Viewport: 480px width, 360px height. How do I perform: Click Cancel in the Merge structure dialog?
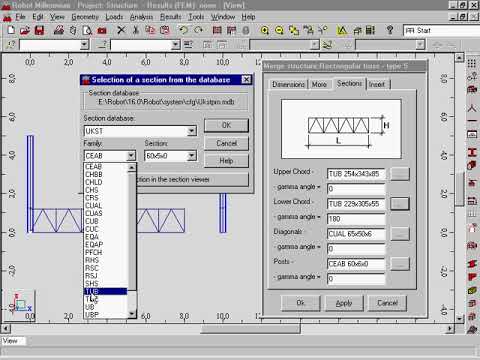387,303
